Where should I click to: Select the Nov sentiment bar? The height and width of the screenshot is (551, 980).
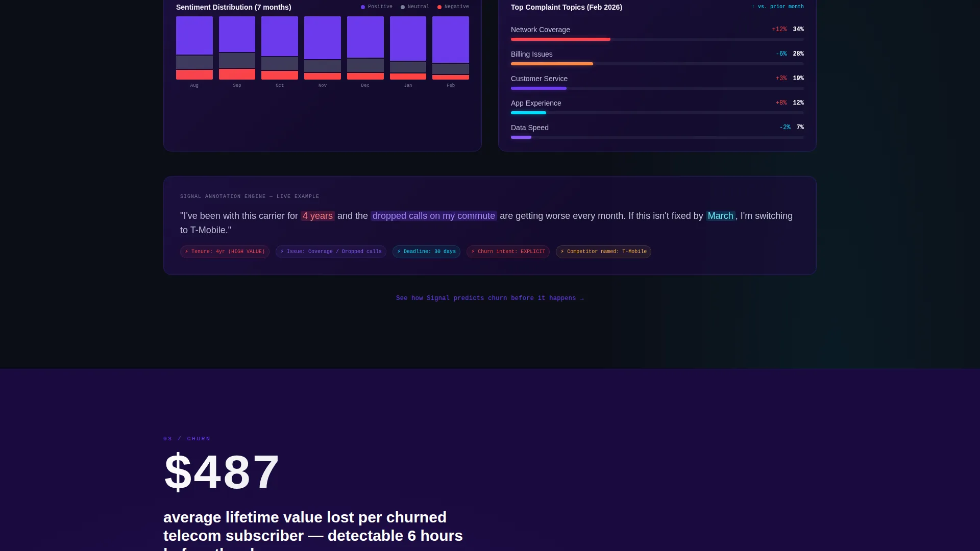click(323, 48)
